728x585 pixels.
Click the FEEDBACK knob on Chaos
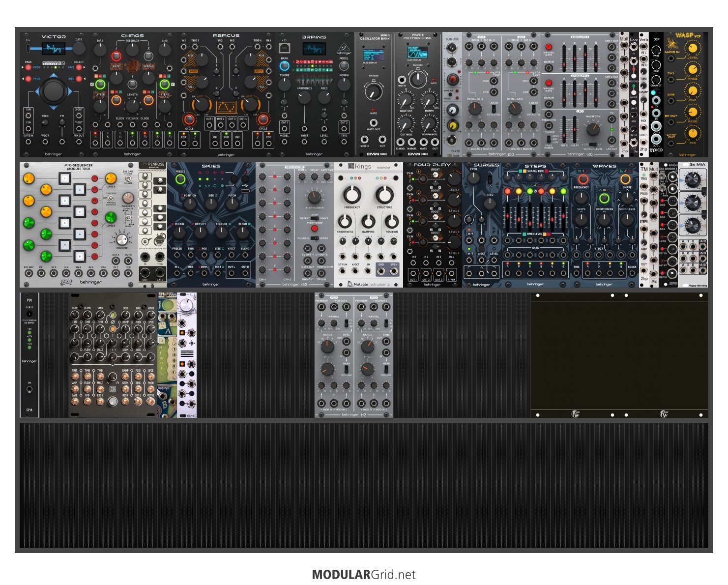[x=132, y=50]
